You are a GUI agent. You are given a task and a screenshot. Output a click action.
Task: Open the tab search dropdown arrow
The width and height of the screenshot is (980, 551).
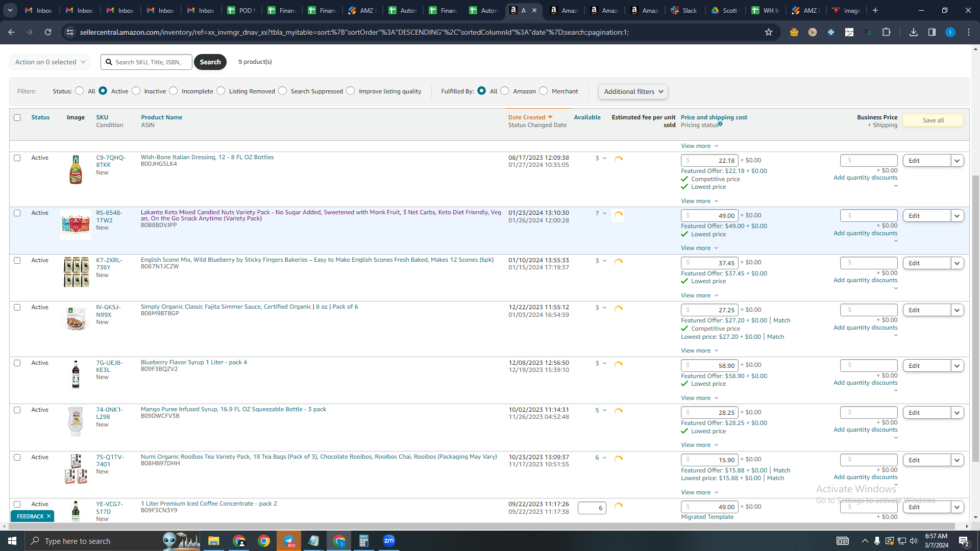[10, 10]
